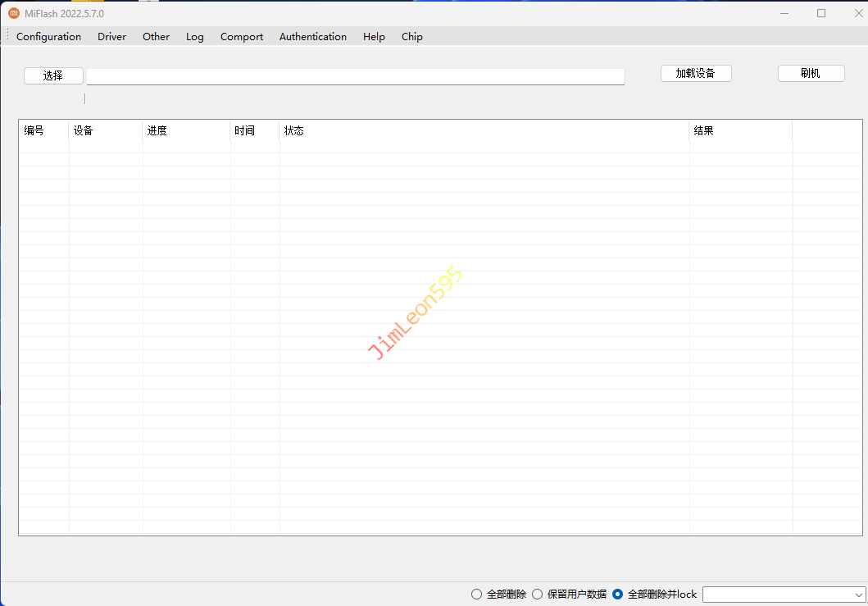Screen dimensions: 868x606
Task: Click the 加载设备 button
Action: (x=695, y=73)
